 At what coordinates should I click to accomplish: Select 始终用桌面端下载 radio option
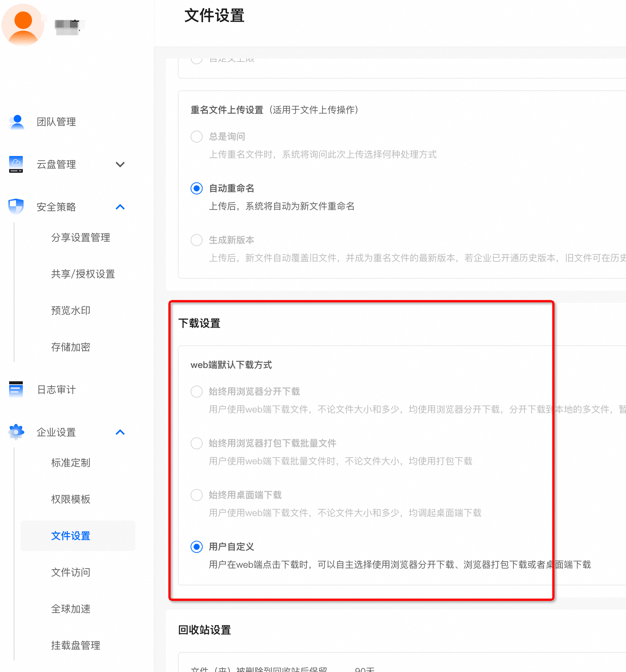(197, 495)
